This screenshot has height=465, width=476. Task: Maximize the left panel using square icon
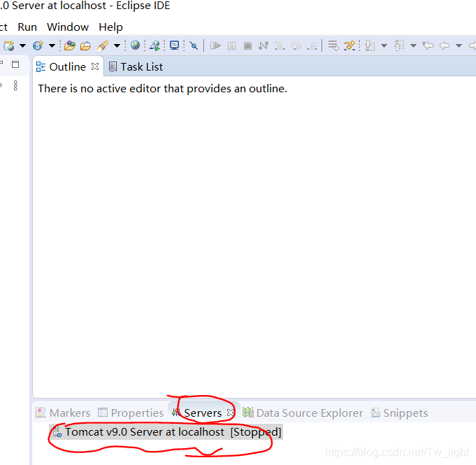[15, 64]
